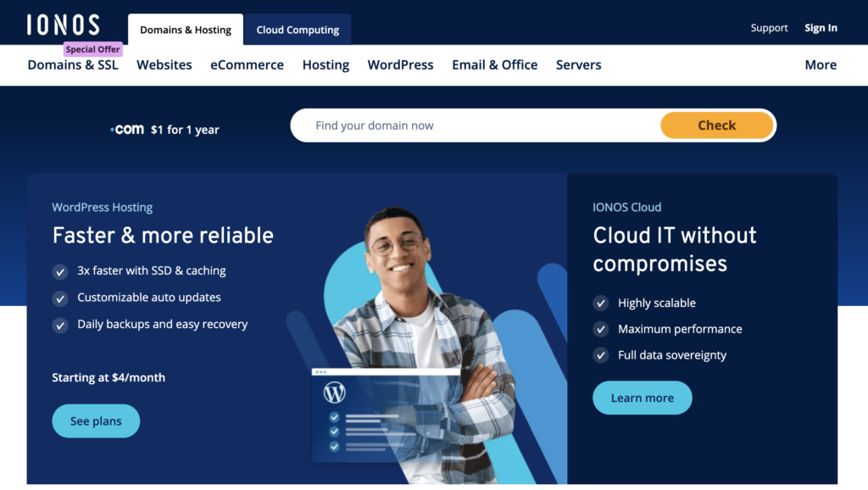The image size is (868, 490).
Task: Open the Email & Office menu
Action: 494,65
